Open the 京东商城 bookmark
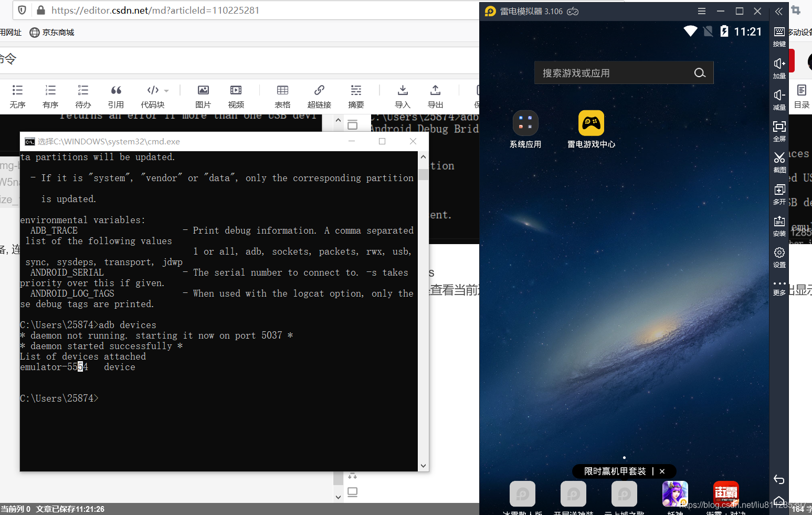The image size is (812, 515). point(52,33)
